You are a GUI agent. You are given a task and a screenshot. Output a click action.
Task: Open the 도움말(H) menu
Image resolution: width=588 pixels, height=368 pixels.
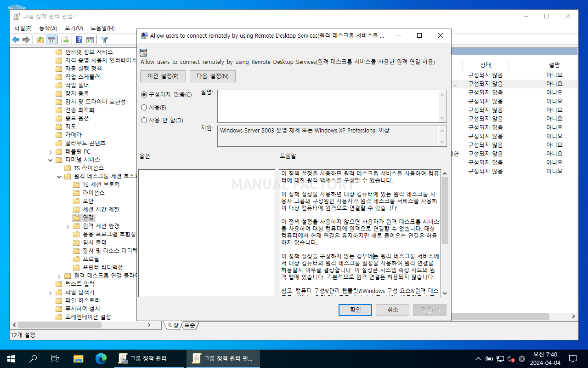102,29
